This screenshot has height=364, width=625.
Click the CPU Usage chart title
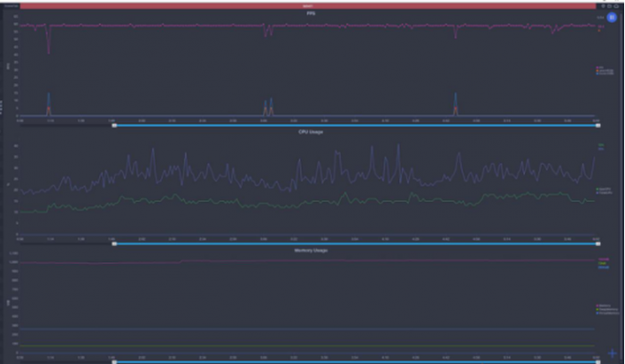pyautogui.click(x=311, y=132)
